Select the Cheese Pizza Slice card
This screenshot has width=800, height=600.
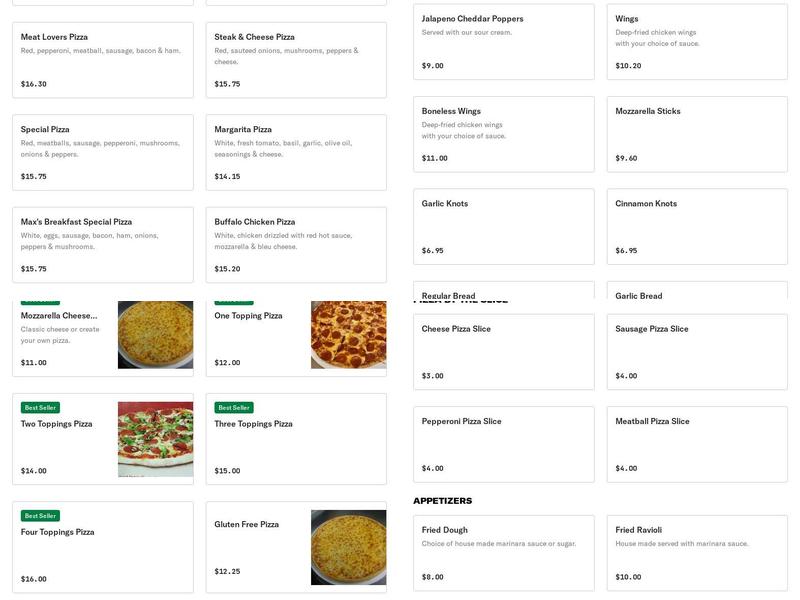click(503, 351)
